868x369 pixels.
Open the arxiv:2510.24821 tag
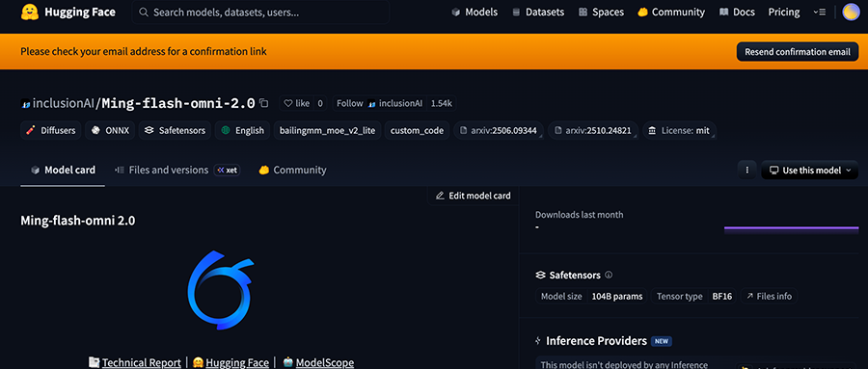pyautogui.click(x=593, y=131)
